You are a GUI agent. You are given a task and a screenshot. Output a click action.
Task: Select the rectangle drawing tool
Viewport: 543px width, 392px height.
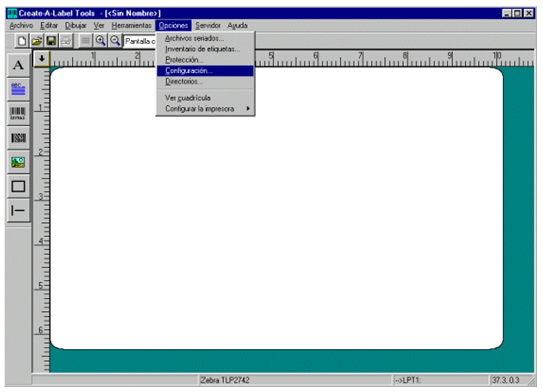pyautogui.click(x=18, y=186)
